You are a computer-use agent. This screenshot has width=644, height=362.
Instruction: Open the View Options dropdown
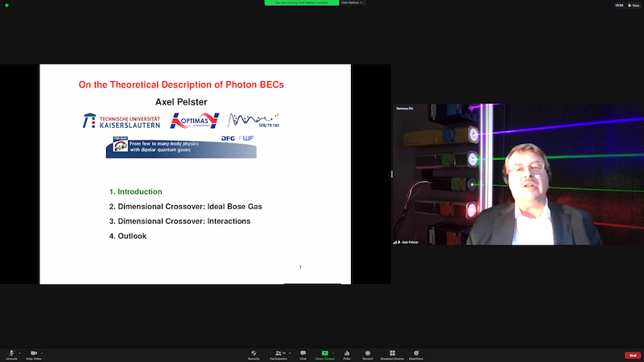click(x=351, y=2)
